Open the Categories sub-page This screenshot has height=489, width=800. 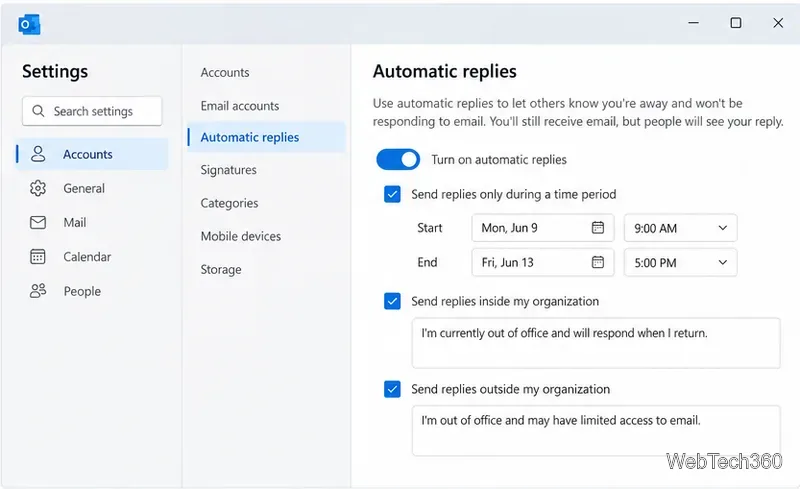coord(229,203)
